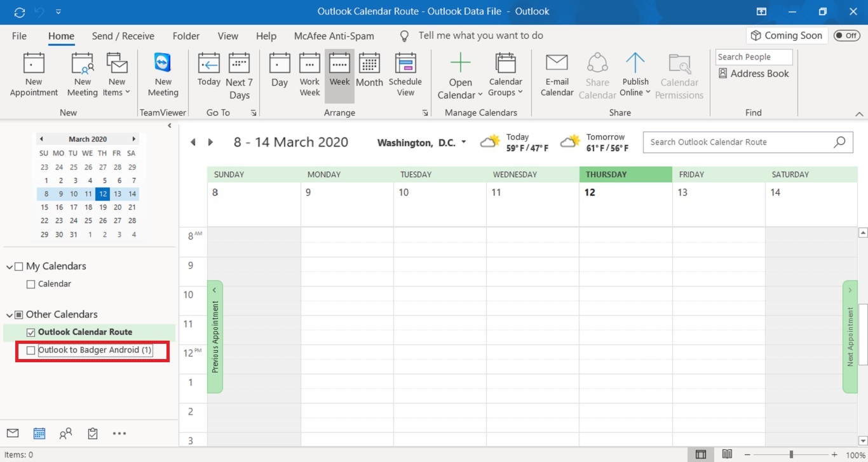Go to previous month in mini calendar
This screenshot has height=462, width=868.
pos(41,139)
